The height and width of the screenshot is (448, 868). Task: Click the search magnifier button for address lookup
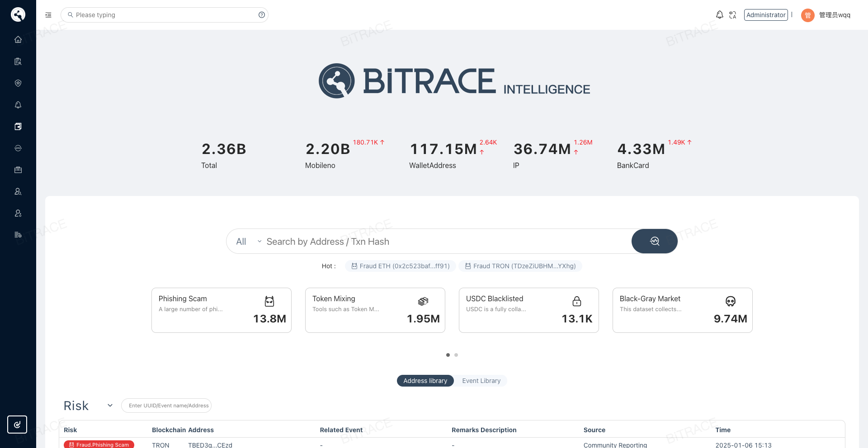pyautogui.click(x=655, y=241)
